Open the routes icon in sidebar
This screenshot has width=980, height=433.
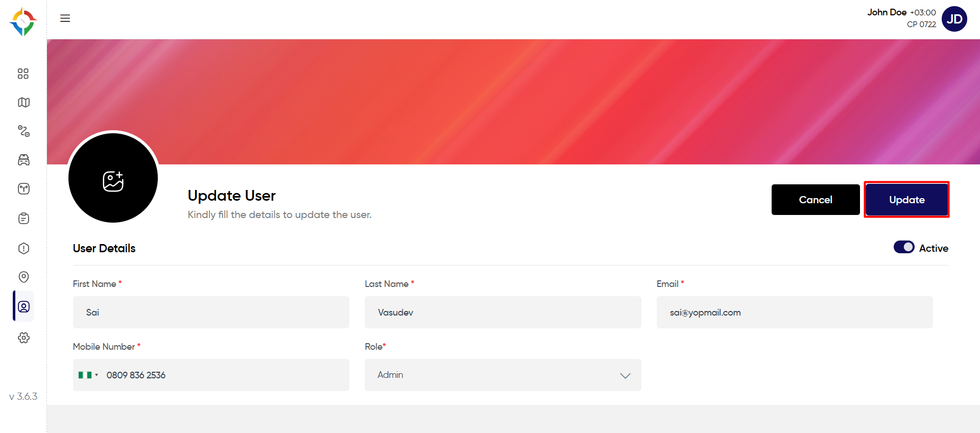click(23, 131)
